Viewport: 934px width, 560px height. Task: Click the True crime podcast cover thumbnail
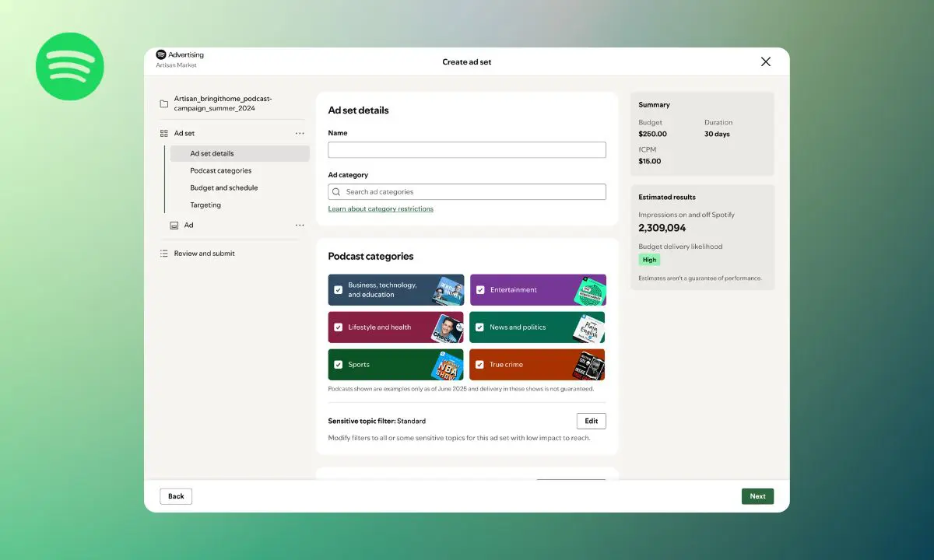[x=589, y=366]
